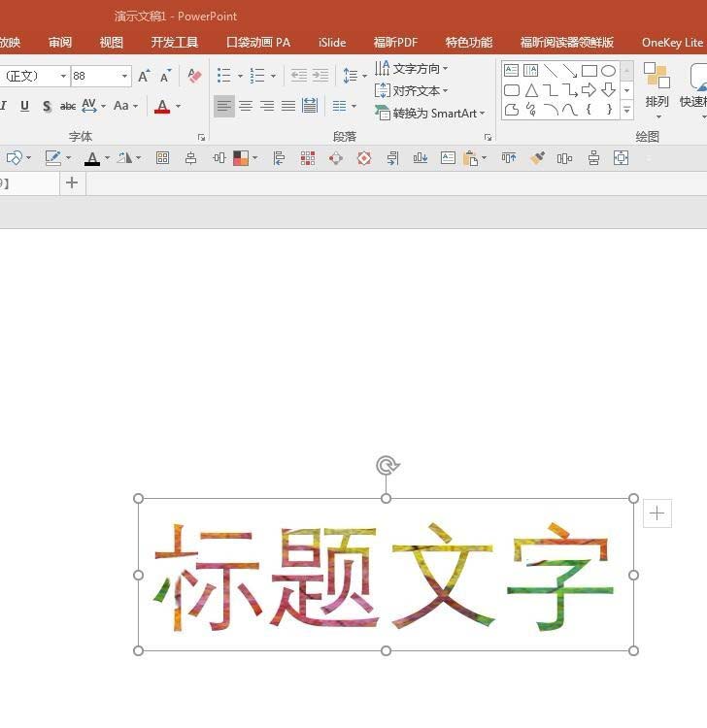Open line spacing options
Image resolution: width=707 pixels, height=728 pixels.
point(354,75)
